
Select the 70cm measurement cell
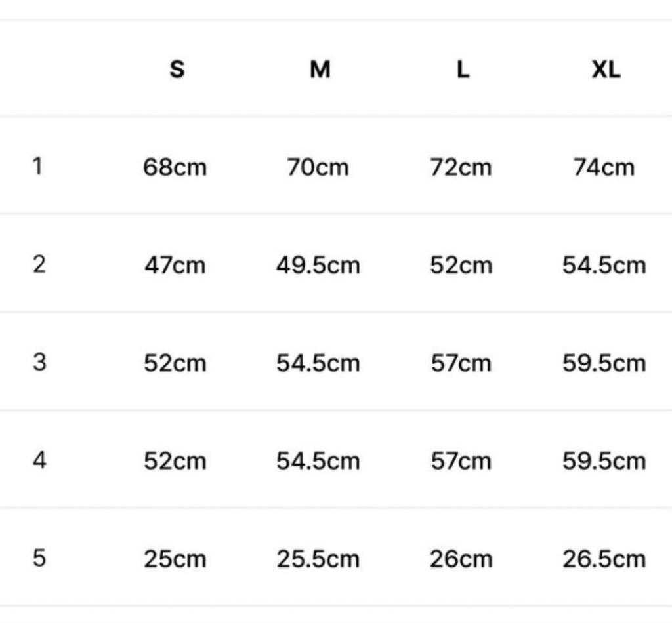318,167
